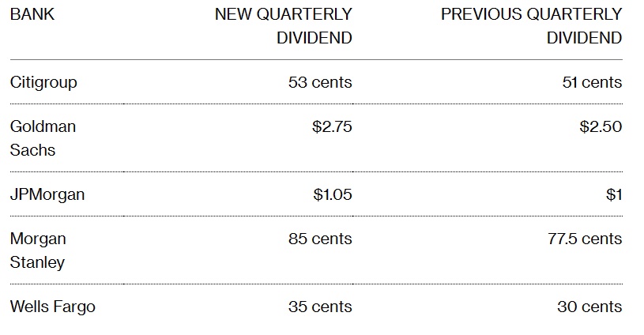Viewport: 644px width, 335px height.
Task: Click the word Morgan above Stanley
Action: pos(38,239)
